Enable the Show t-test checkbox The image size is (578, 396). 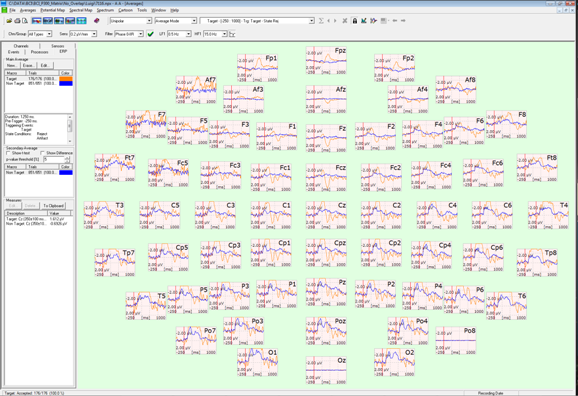click(8, 153)
